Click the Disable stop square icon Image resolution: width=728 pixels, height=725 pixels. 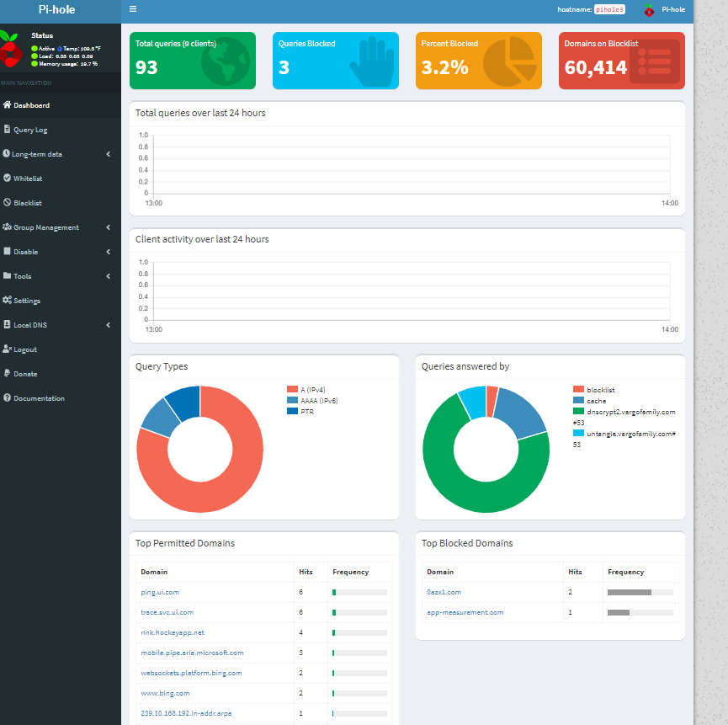tap(7, 251)
